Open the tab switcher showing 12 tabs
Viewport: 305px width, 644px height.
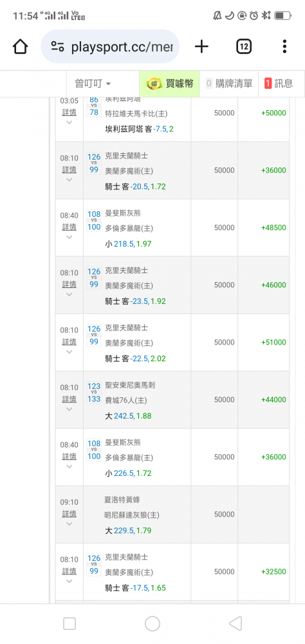tap(243, 46)
